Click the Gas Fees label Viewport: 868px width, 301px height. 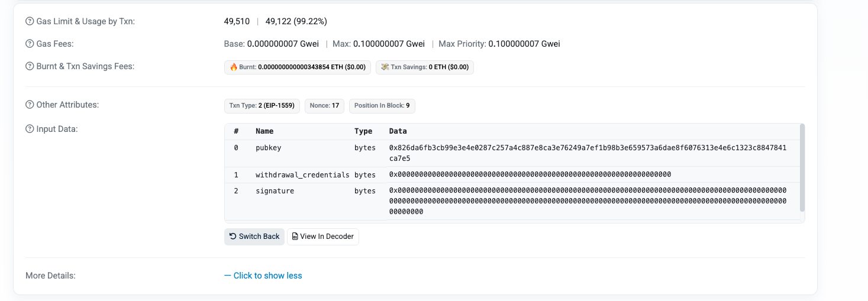(x=55, y=44)
